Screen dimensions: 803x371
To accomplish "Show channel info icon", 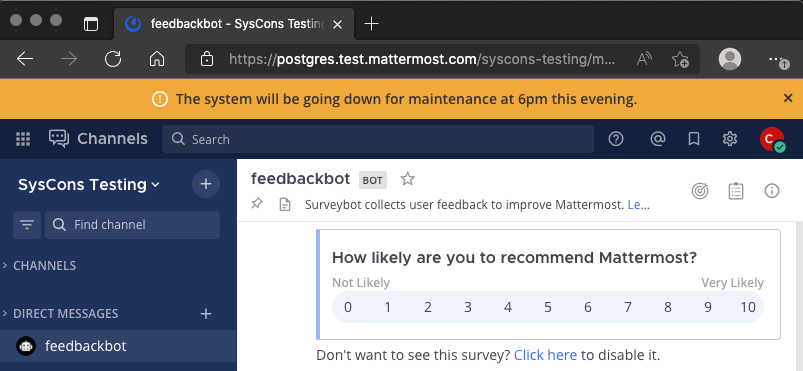I will pyautogui.click(x=772, y=191).
